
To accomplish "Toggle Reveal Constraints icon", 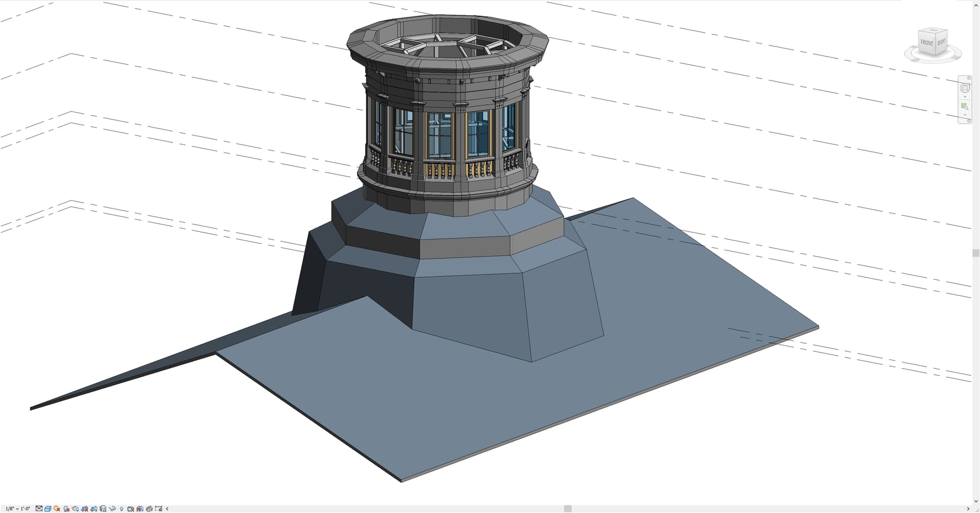I will coord(158,509).
